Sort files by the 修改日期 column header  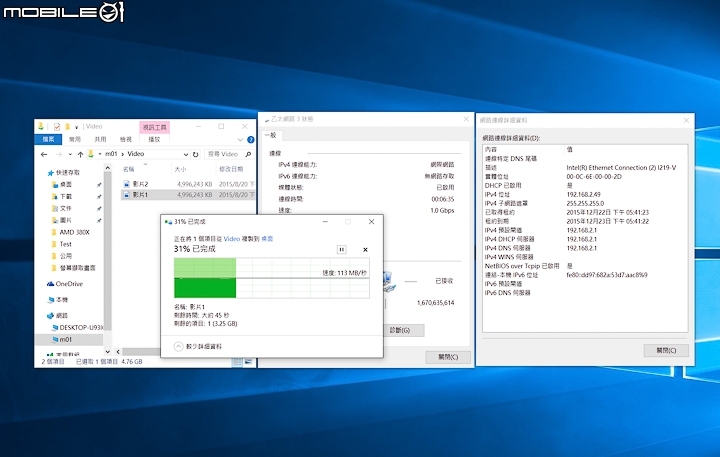[x=231, y=169]
